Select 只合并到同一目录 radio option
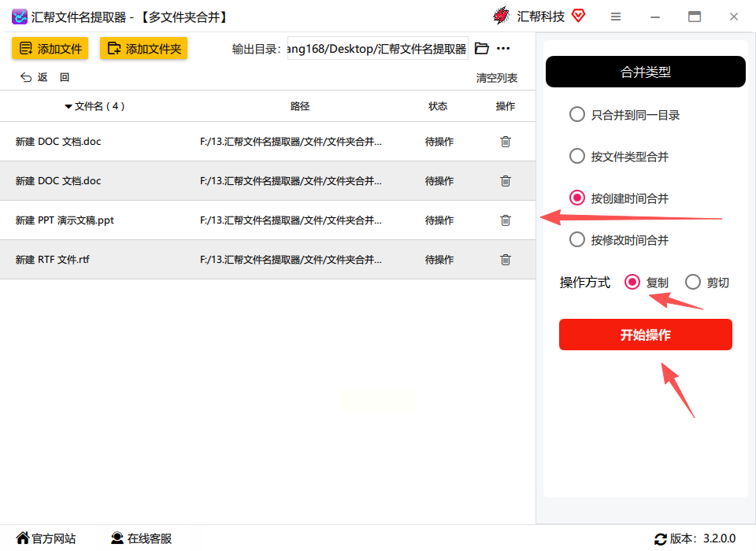 pos(624,115)
